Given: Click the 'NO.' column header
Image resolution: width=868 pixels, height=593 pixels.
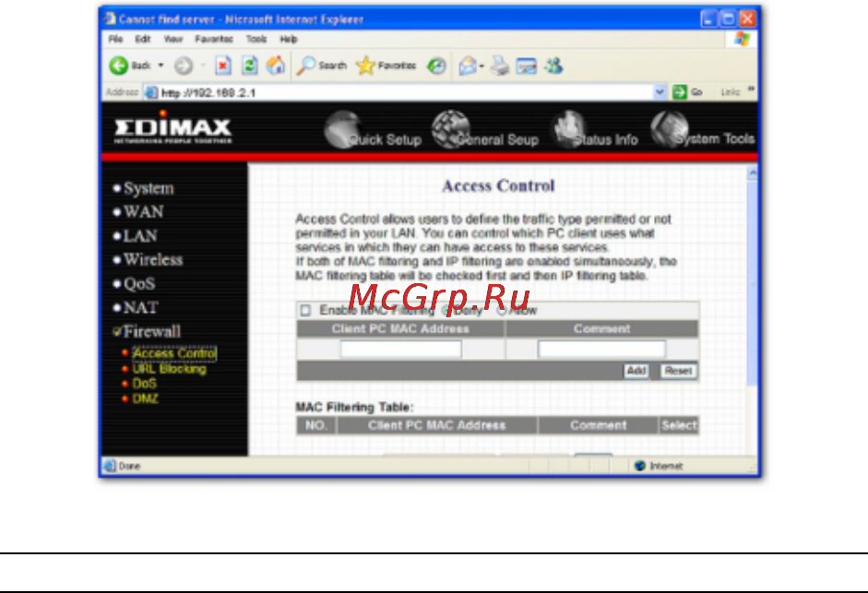Looking at the screenshot, I should 316,425.
